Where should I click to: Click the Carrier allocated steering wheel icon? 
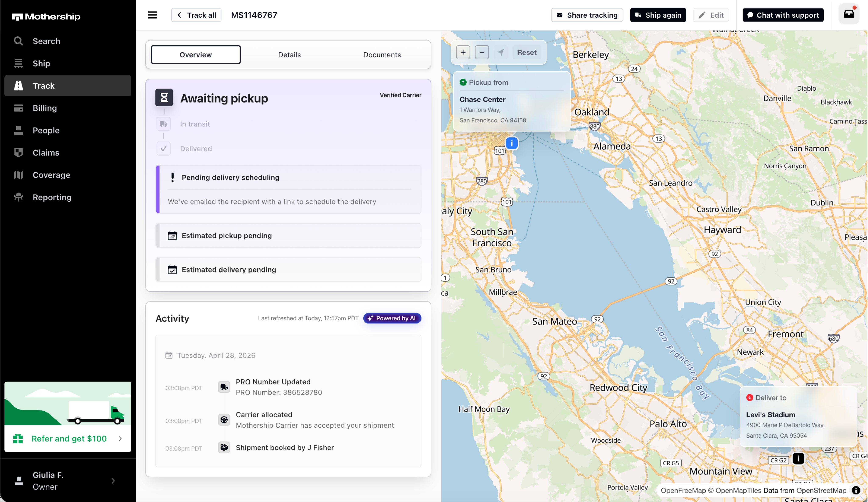point(224,420)
